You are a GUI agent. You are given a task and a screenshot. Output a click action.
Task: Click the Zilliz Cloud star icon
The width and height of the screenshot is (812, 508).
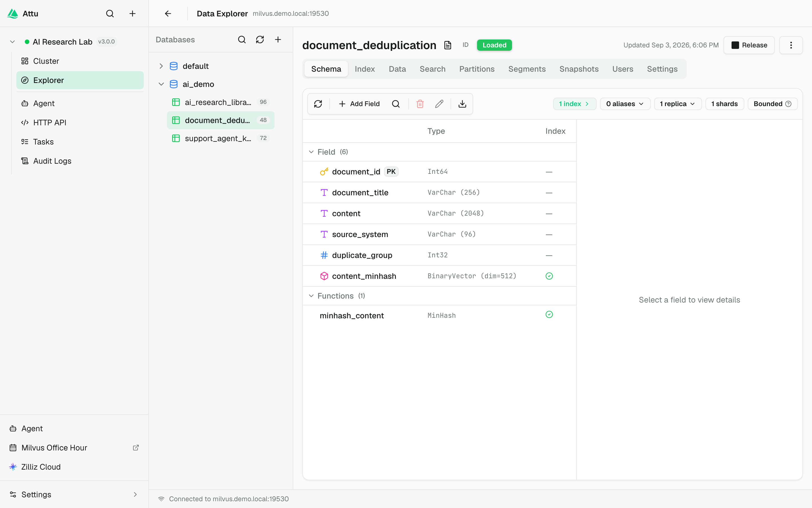click(13, 467)
